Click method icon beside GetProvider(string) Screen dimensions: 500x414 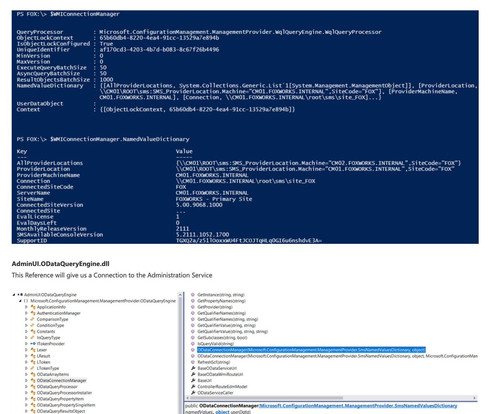click(193, 307)
